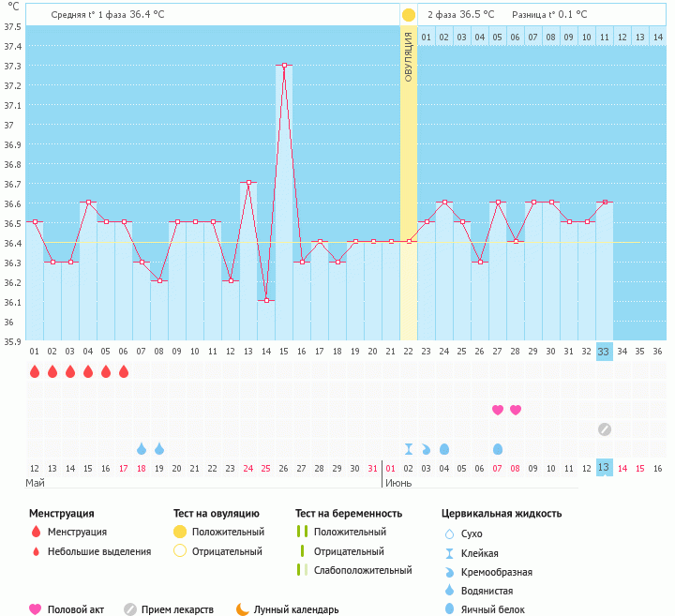Click the pink heart icon on June 07
Image resolution: width=675 pixels, height=616 pixels.
(498, 410)
